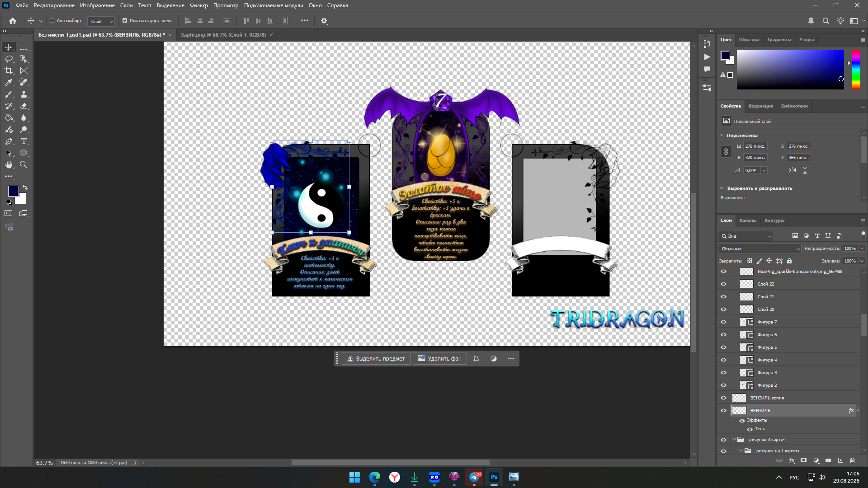Select the Eyedropper tool
Image resolution: width=868 pixels, height=488 pixels.
point(9,82)
